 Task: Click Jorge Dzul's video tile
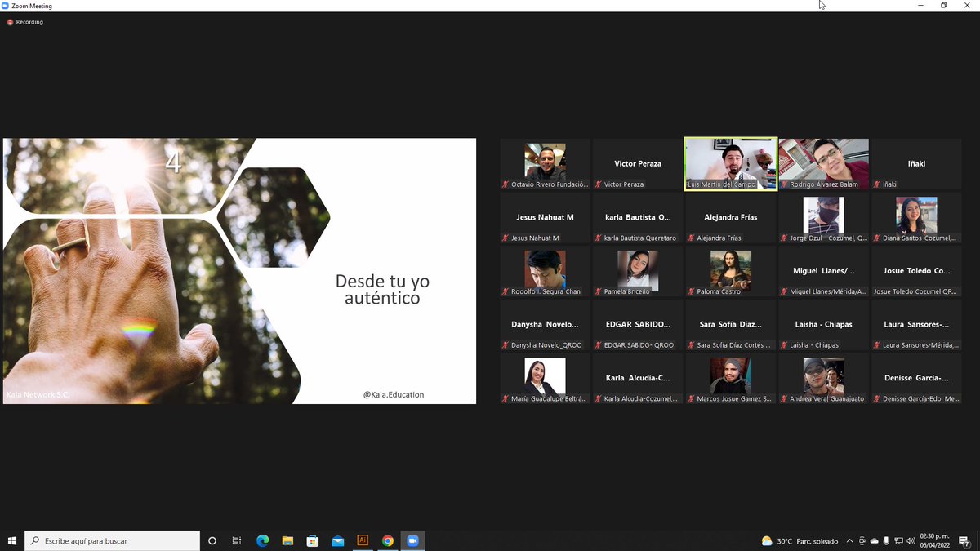tap(823, 218)
